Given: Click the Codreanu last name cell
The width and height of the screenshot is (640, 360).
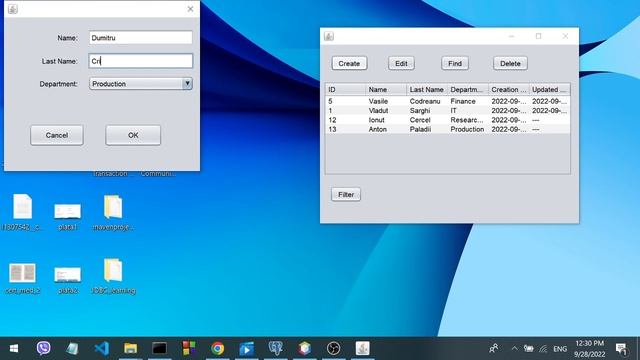Looking at the screenshot, I should pyautogui.click(x=427, y=101).
